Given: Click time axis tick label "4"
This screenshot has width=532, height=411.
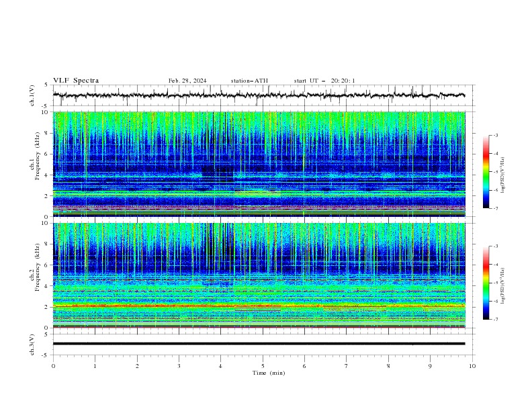Looking at the screenshot, I should click(221, 366).
